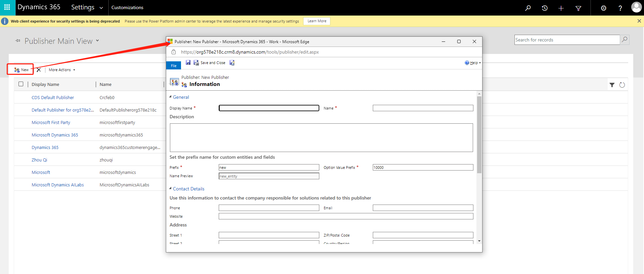The height and width of the screenshot is (274, 644).
Task: Click the New publisher button
Action: [21, 70]
